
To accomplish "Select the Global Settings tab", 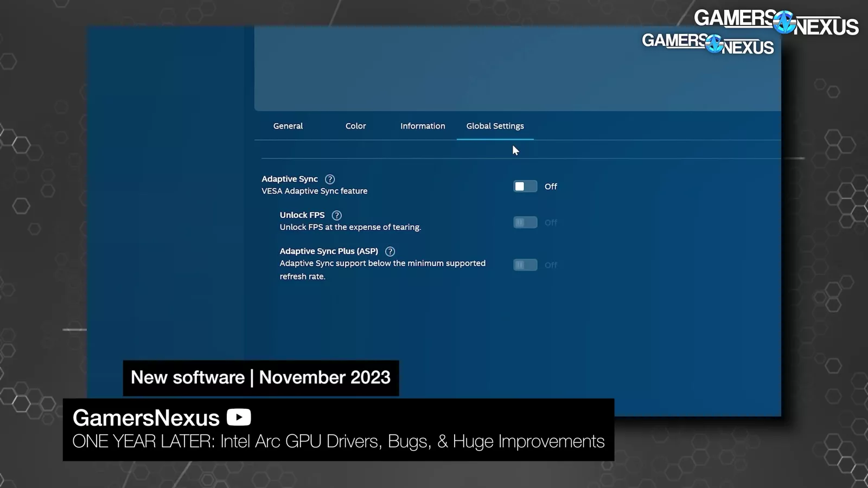I will tap(495, 126).
